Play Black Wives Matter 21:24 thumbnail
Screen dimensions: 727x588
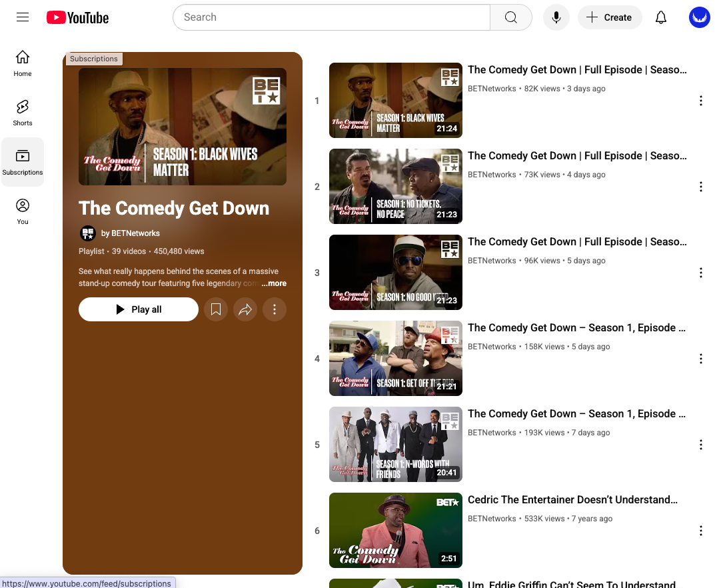pyautogui.click(x=396, y=100)
